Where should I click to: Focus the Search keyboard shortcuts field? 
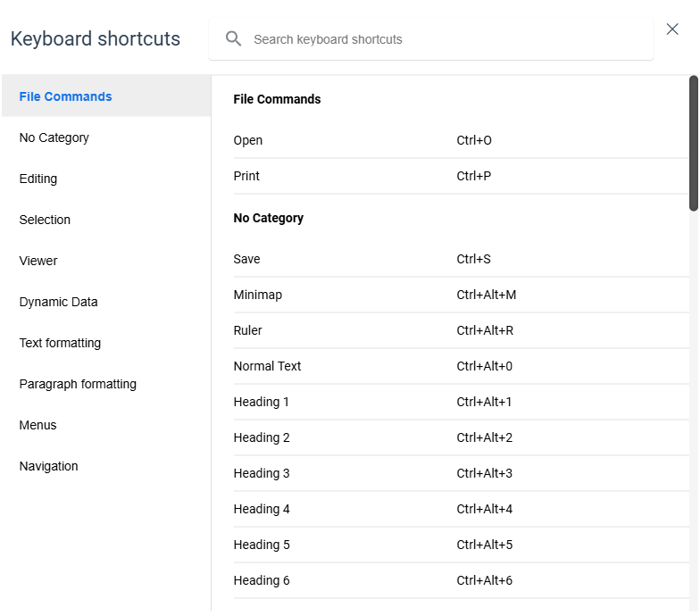pyautogui.click(x=430, y=39)
